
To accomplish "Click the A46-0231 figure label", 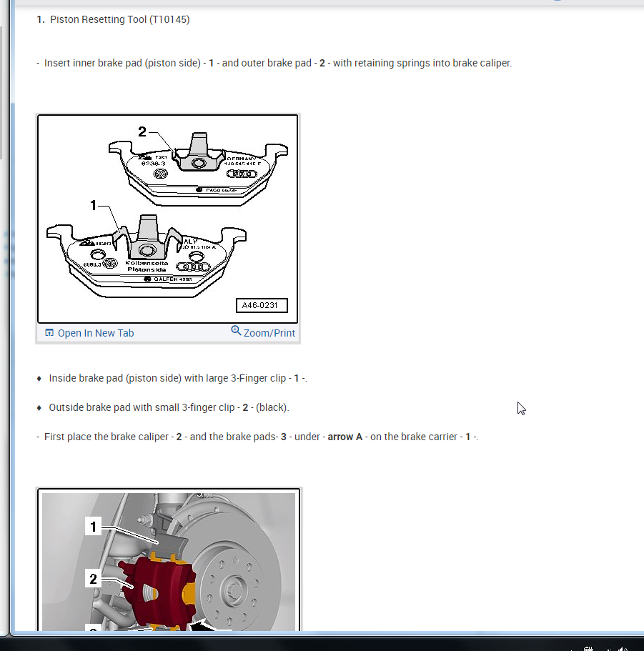I will 261,305.
